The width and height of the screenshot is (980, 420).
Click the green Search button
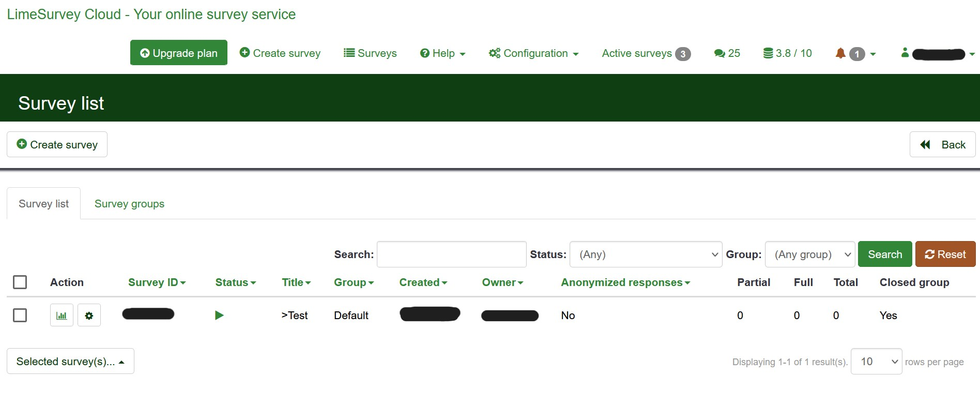885,254
